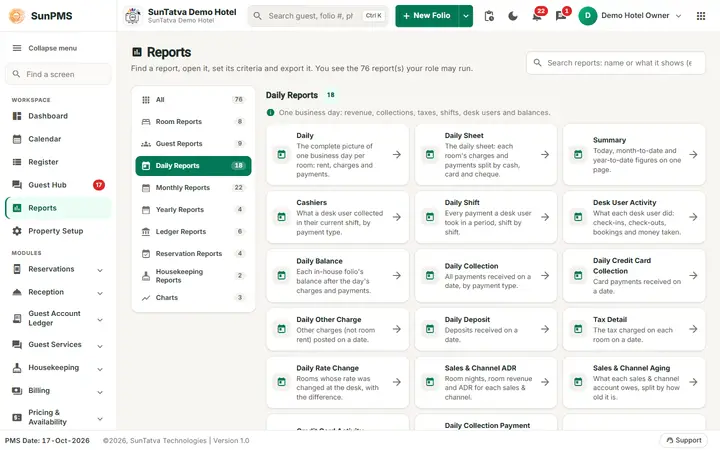Click the PMS Date 17-Oct-2026 text

point(47,440)
